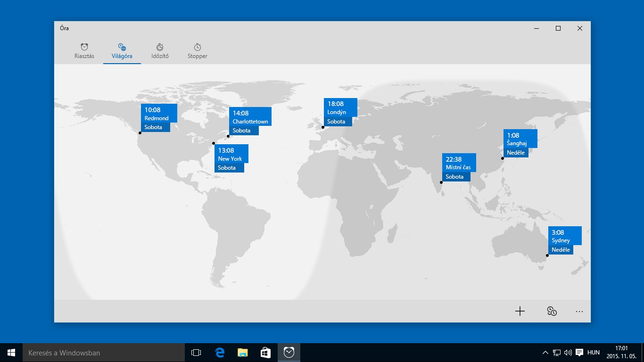Open the Riasztás alarm tab
The image size is (644, 362).
click(84, 51)
